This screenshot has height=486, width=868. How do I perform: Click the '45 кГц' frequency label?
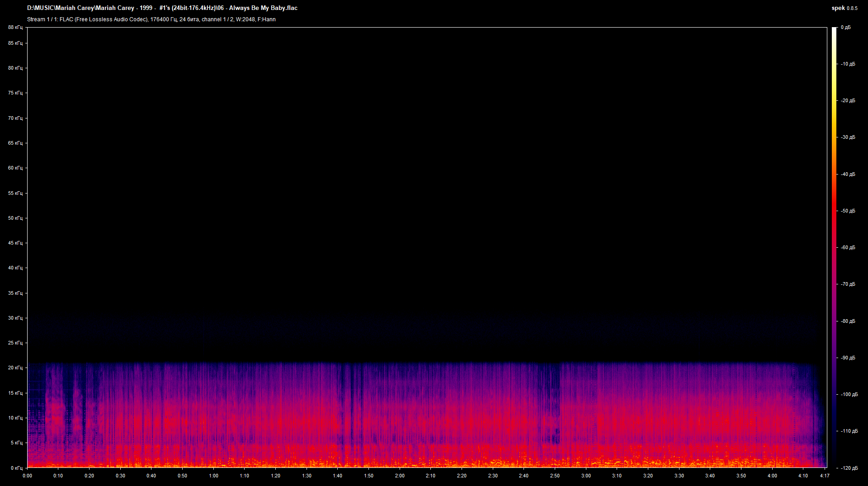point(15,243)
